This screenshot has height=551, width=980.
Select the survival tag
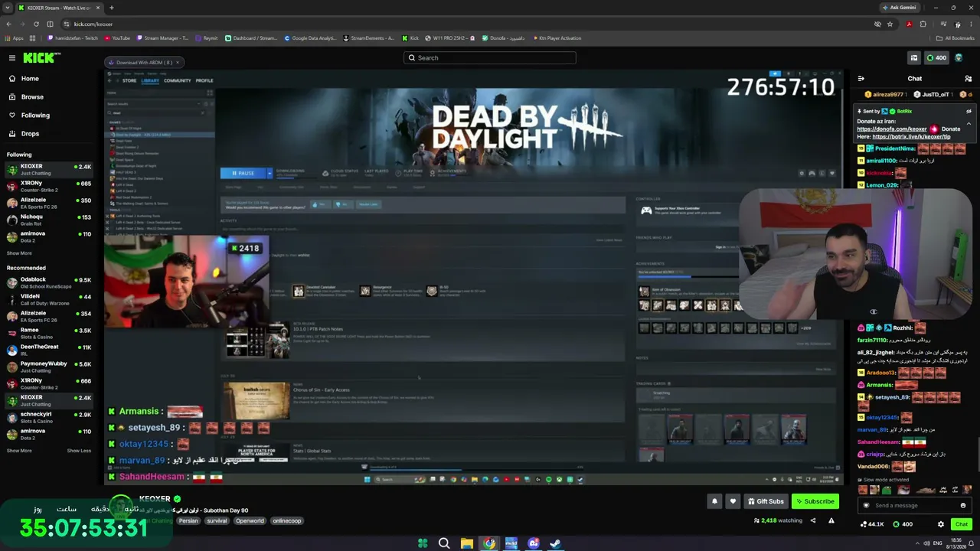click(x=217, y=521)
